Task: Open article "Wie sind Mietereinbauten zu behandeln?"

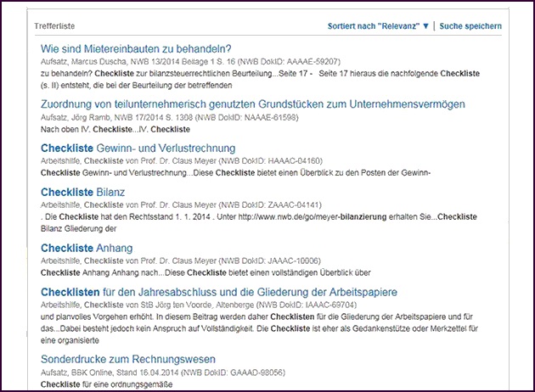Action: pyautogui.click(x=137, y=48)
